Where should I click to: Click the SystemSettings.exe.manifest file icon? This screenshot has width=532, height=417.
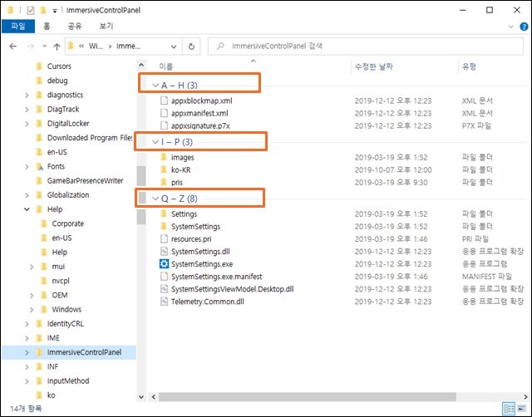pos(164,277)
